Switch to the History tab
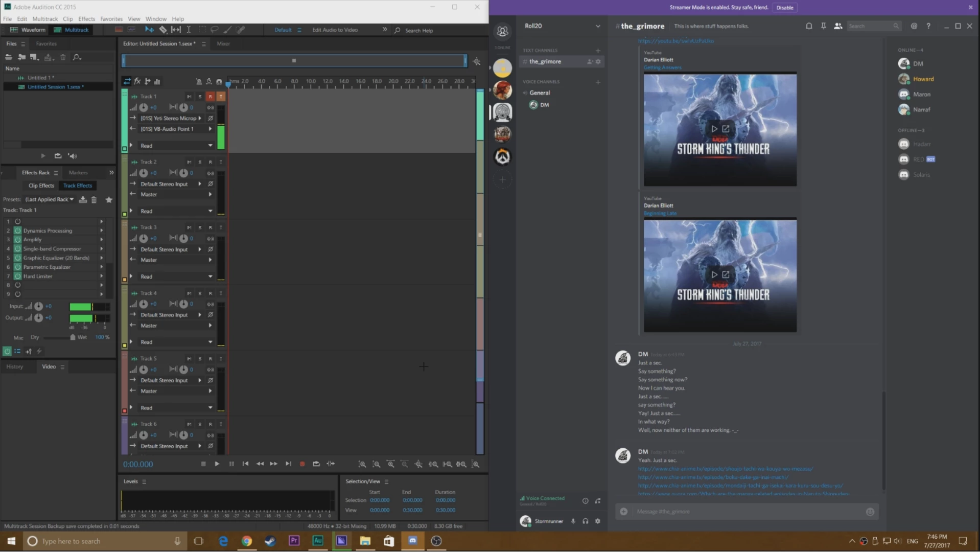The image size is (980, 552). tap(15, 367)
